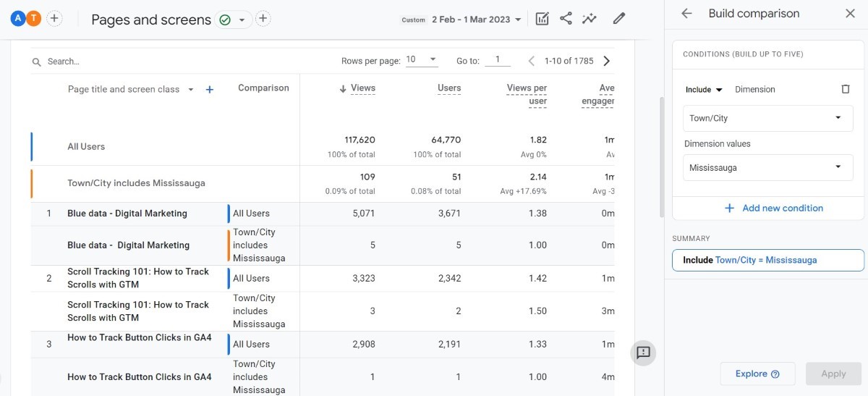
Task: Go to the previous page of results
Action: 532,61
